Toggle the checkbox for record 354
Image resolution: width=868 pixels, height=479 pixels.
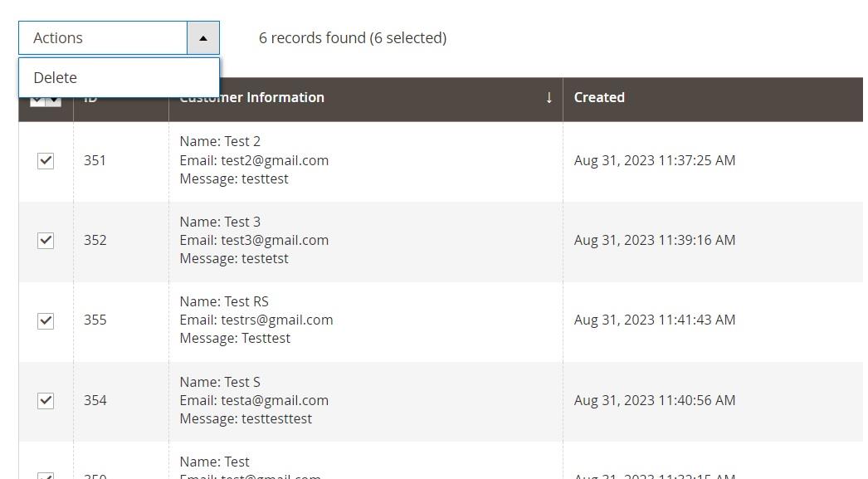tap(46, 400)
